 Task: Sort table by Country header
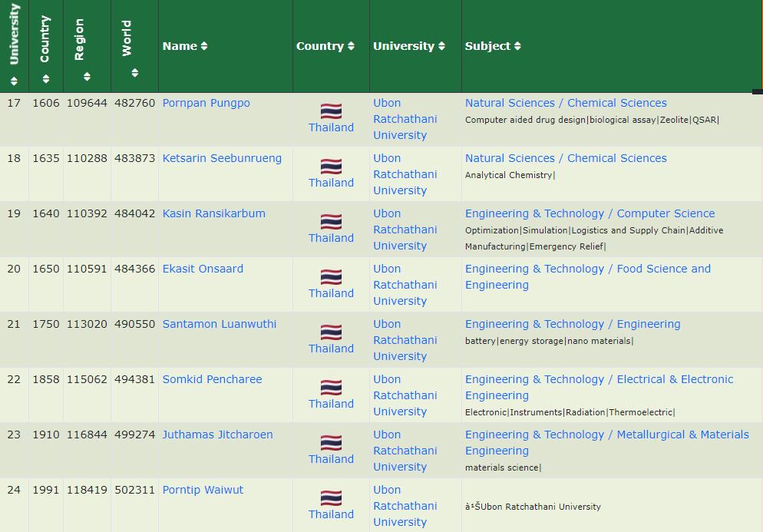coord(325,46)
